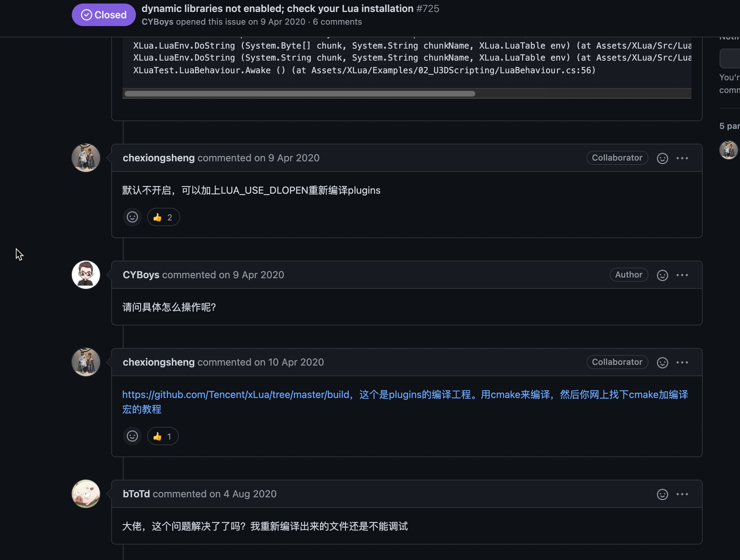Select the Collaborator label on chexiongsheng's comment
740x560 pixels.
pyautogui.click(x=617, y=157)
